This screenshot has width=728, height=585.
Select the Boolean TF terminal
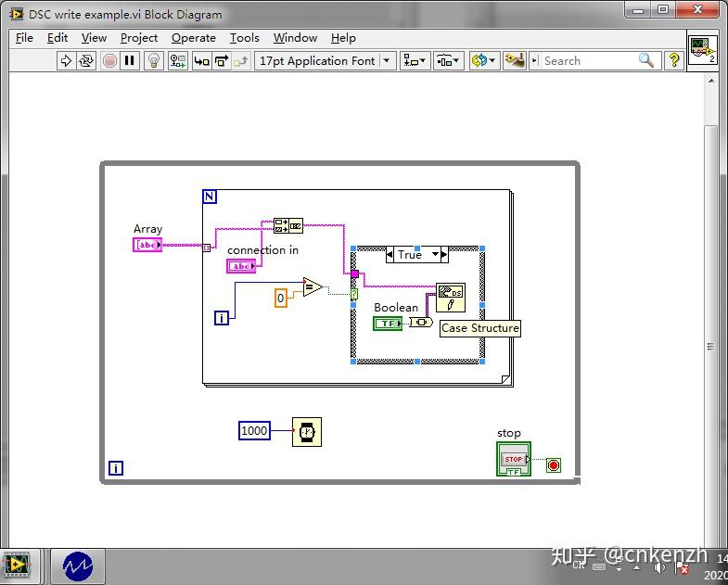pos(388,324)
